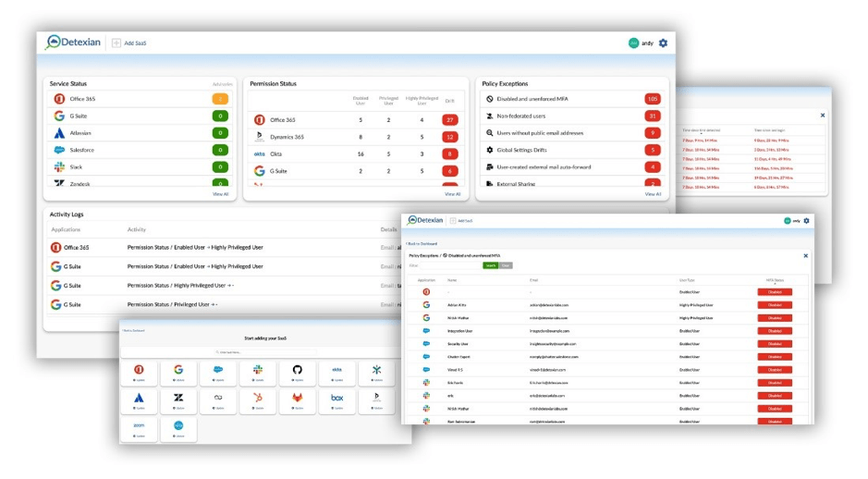Click Activity column header in Activity Logs
This screenshot has height=479, width=868.
point(137,229)
